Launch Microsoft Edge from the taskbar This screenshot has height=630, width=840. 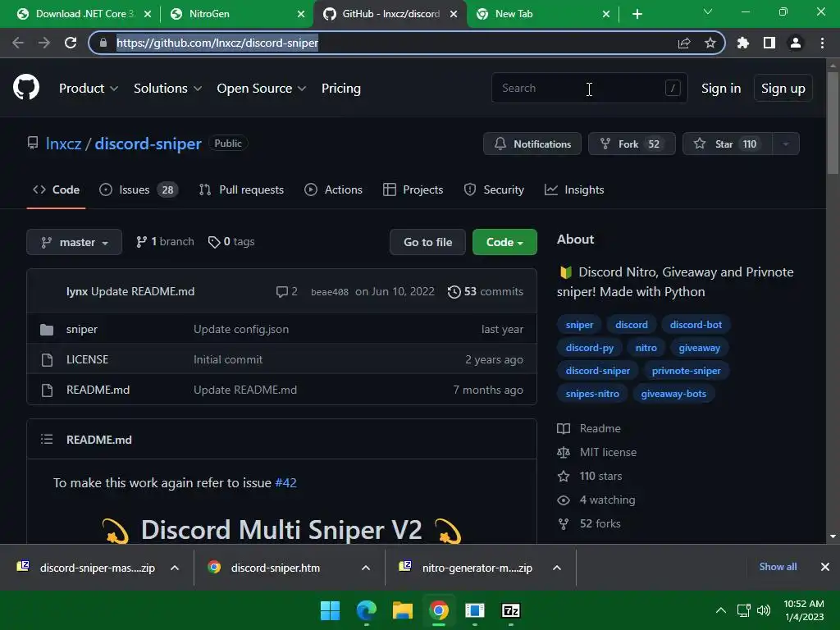pos(367,610)
